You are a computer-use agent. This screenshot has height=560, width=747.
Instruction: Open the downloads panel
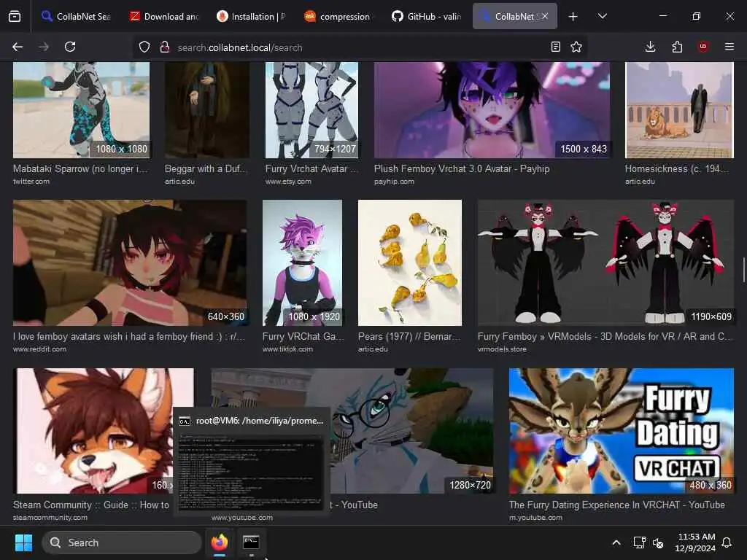pos(650,47)
